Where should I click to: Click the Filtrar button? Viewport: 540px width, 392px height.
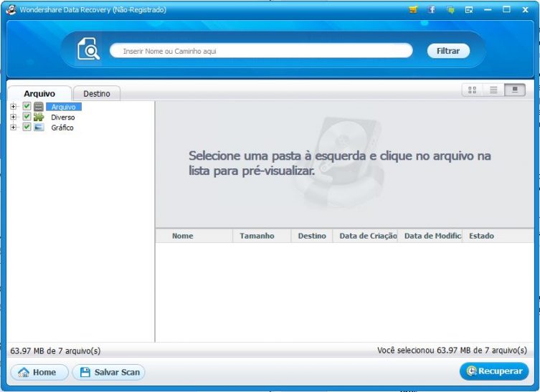(448, 51)
